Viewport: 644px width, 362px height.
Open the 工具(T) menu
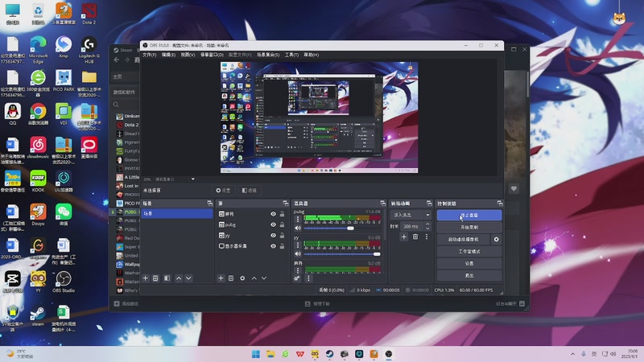[291, 55]
